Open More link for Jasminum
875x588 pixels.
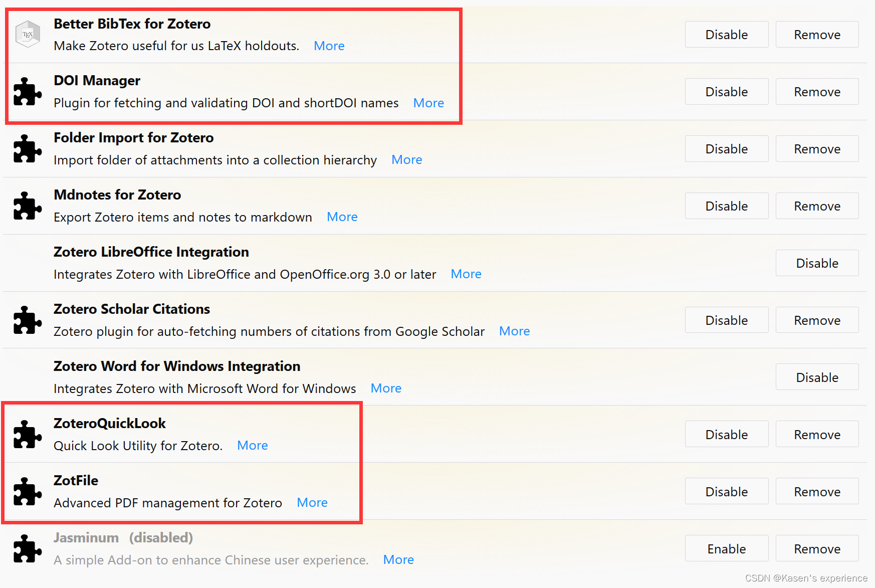click(x=398, y=559)
